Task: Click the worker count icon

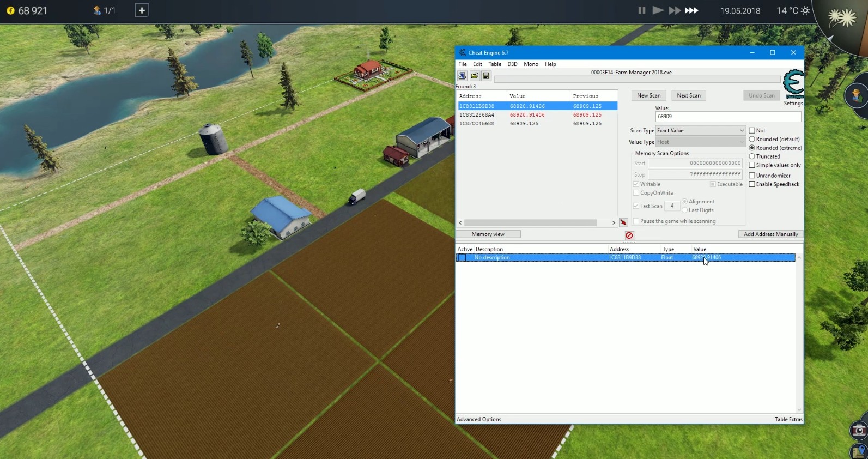Action: (97, 10)
